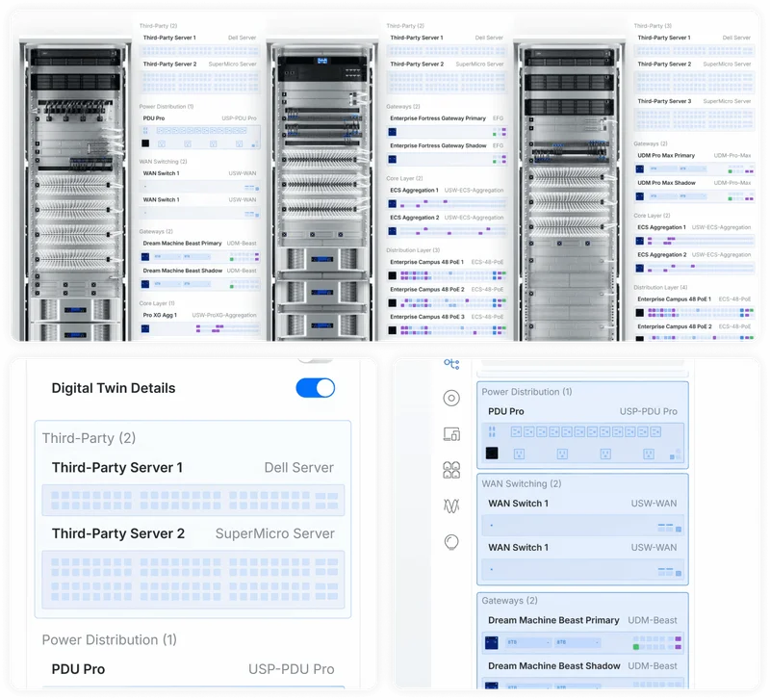Click the circular target icon in sidebar

[451, 398]
